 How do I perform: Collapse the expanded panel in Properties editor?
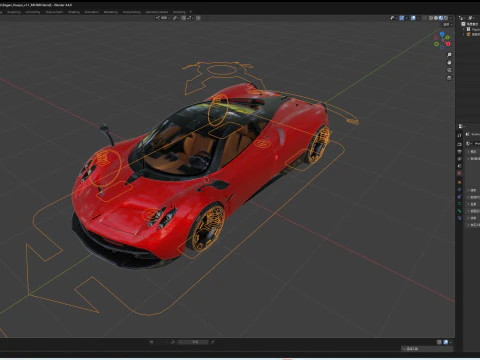click(469, 159)
